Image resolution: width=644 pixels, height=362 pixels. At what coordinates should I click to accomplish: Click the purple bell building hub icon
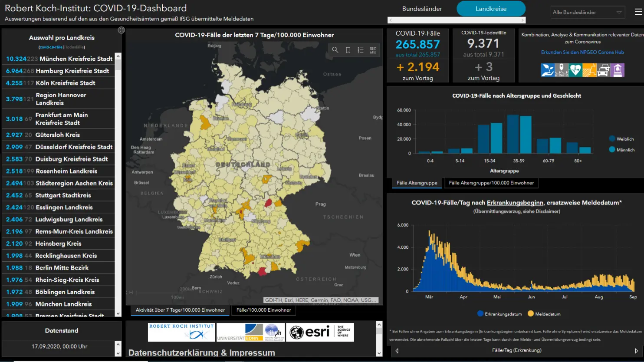click(x=618, y=70)
